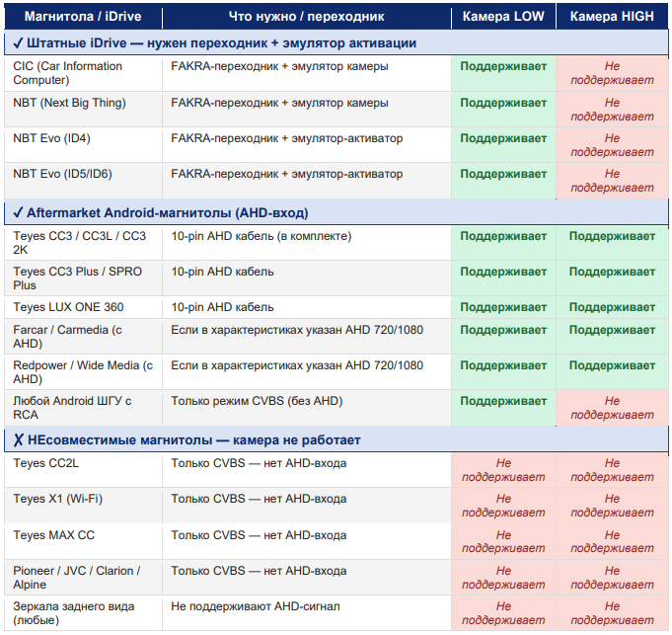The width and height of the screenshot is (672, 635).
Task: Click the Redpower / Wide Media (с AHD) cell
Action: pyautogui.click(x=83, y=372)
